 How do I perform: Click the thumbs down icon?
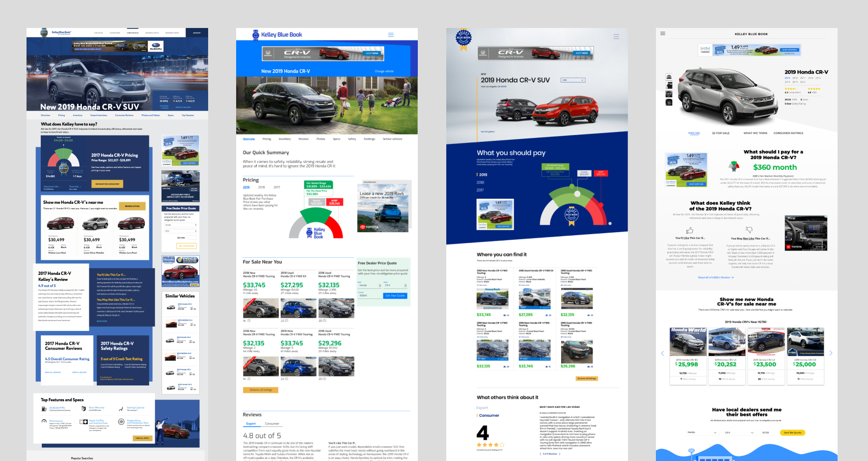(749, 230)
